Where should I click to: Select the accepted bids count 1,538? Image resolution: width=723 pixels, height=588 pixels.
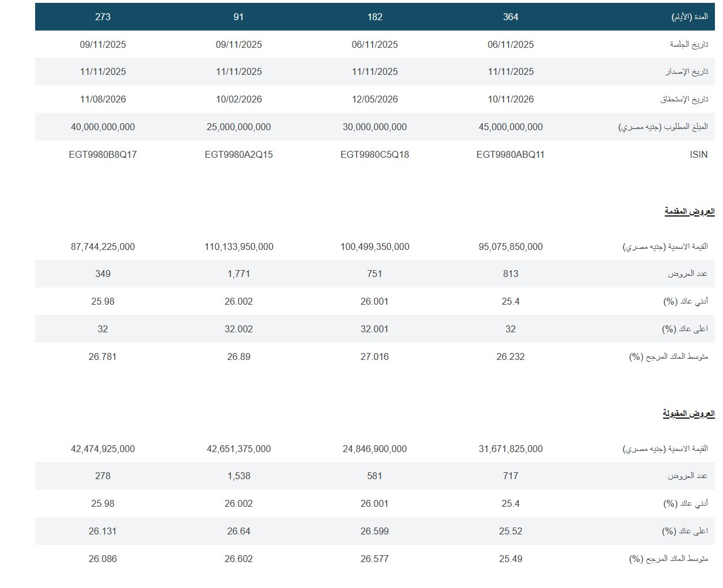(239, 476)
